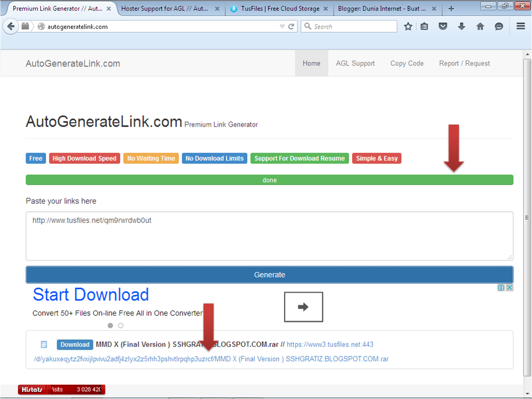Screen dimensions: 532x399
Task: Click the Support For Download Resume badge
Action: (300, 158)
